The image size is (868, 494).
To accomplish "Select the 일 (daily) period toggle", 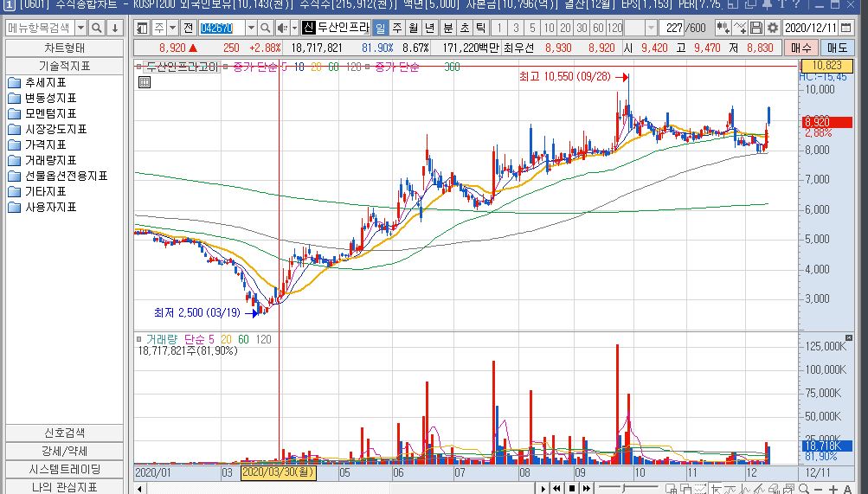I will pyautogui.click(x=380, y=28).
